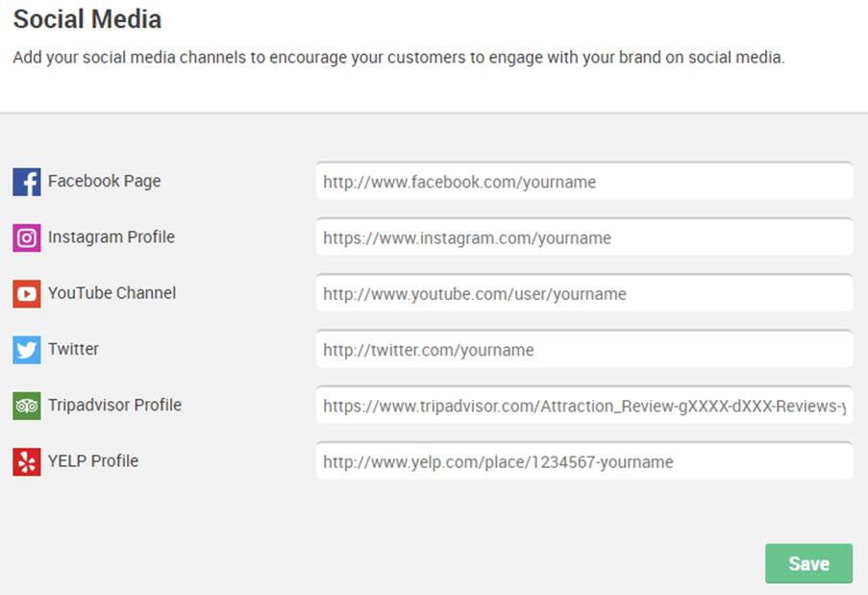Focus the YouTube Channel URL field
Screen dimensions: 868x595
coord(584,293)
